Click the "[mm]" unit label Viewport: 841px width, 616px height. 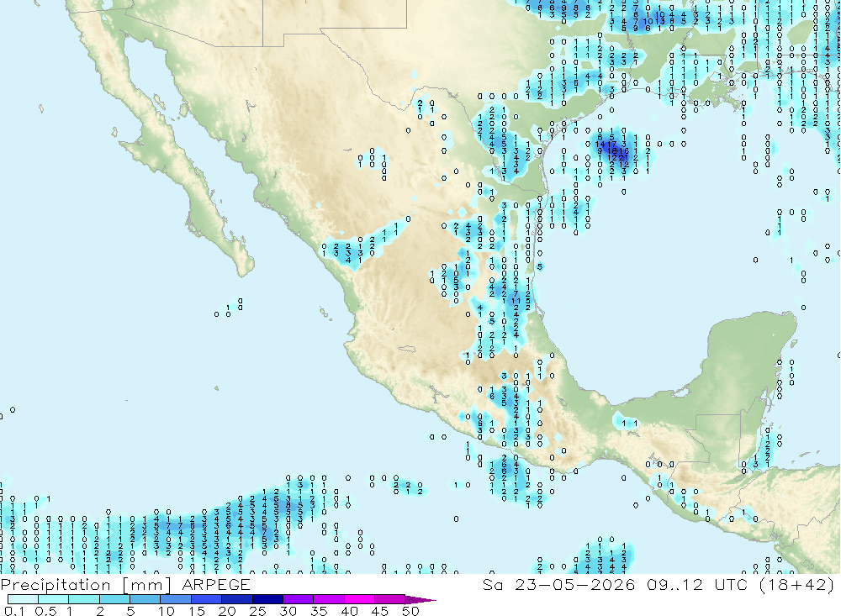click(146, 585)
